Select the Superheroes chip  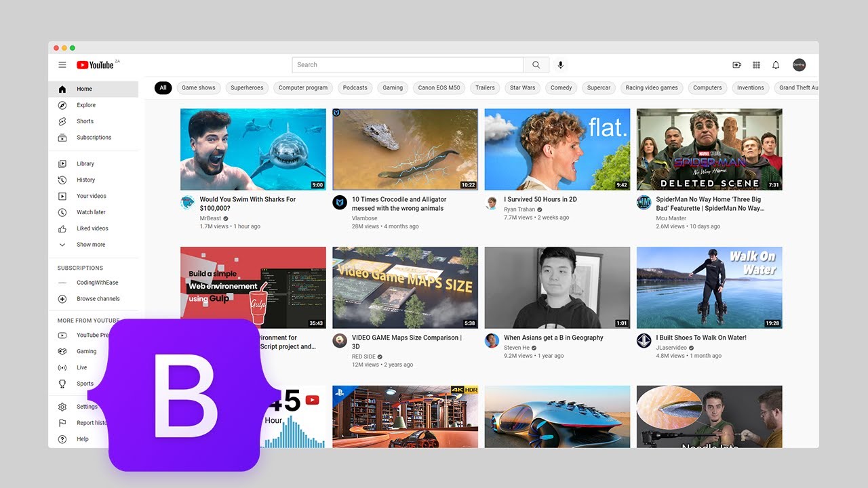tap(247, 88)
